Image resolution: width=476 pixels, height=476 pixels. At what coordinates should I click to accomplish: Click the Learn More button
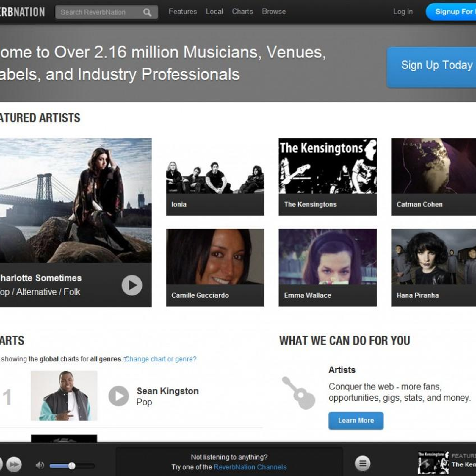(356, 420)
